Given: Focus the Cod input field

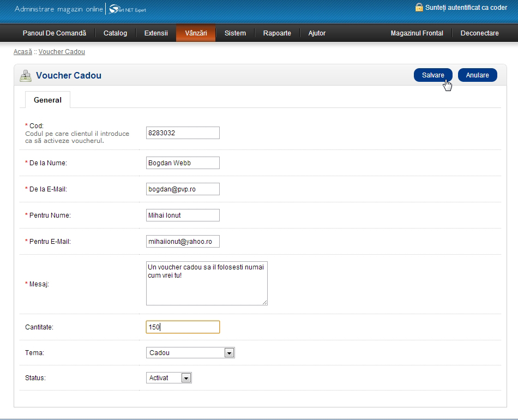Looking at the screenshot, I should [x=183, y=133].
